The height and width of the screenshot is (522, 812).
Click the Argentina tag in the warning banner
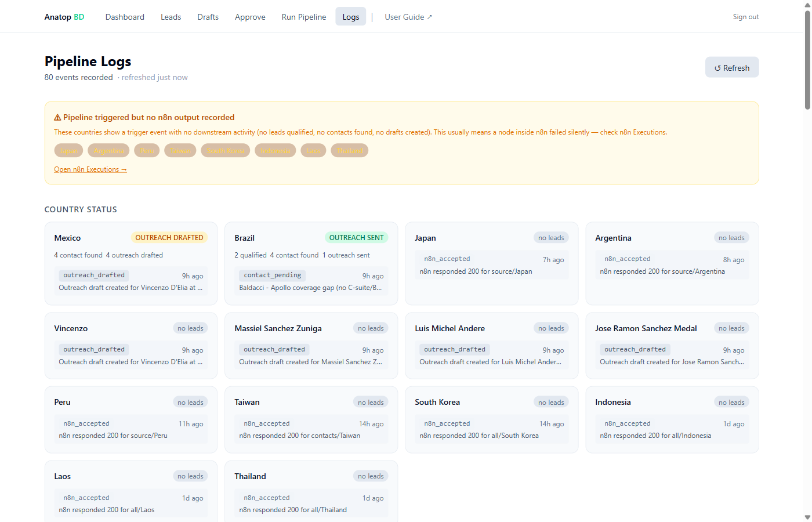click(x=109, y=150)
